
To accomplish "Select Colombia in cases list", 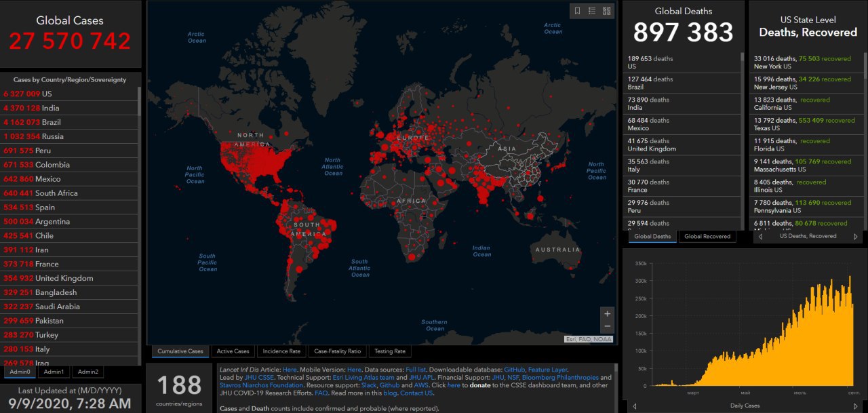I will (69, 165).
